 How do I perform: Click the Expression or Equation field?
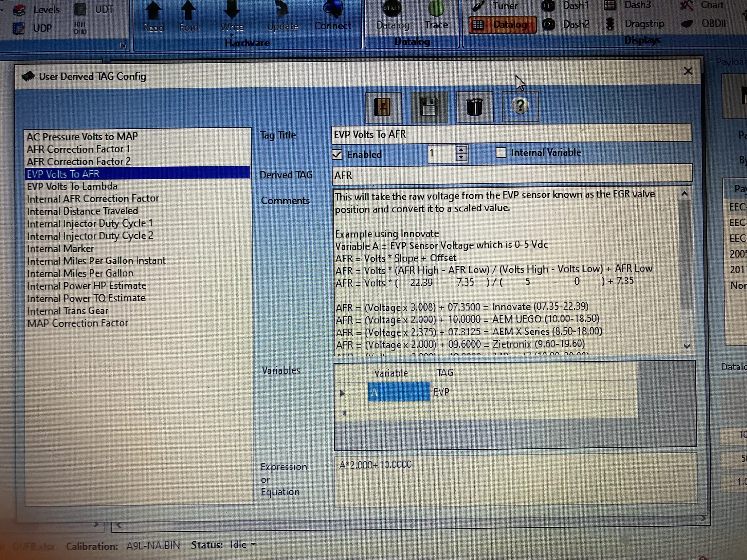pos(515,480)
